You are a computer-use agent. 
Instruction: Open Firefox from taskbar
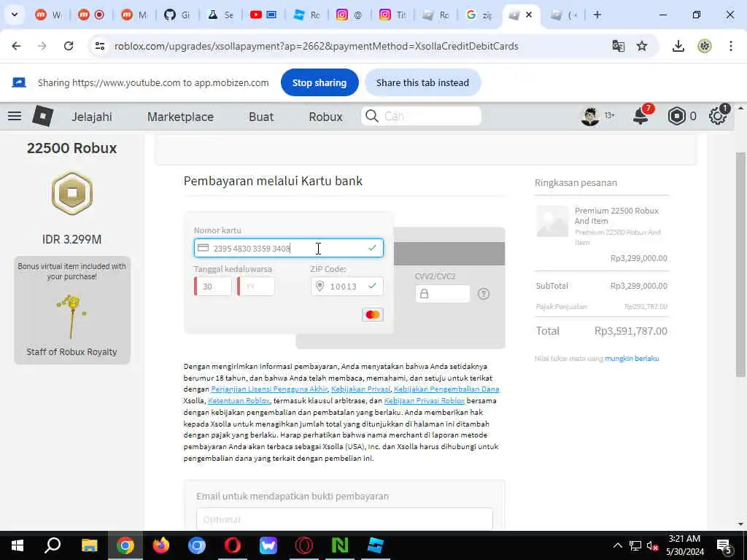[161, 545]
